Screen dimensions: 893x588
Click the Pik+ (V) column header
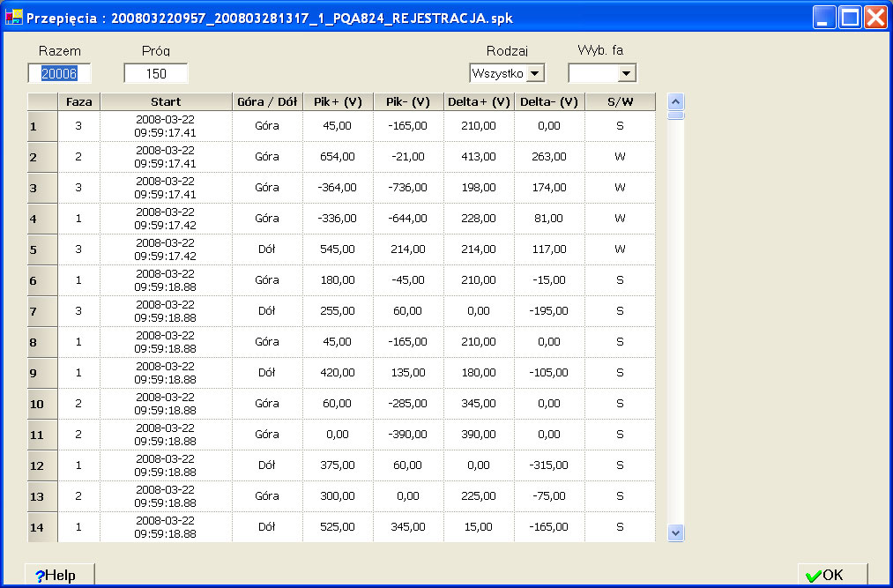[338, 101]
